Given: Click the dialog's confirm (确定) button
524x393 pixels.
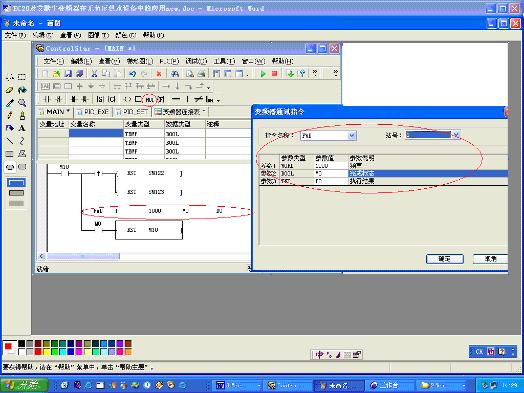Looking at the screenshot, I should coord(444,259).
